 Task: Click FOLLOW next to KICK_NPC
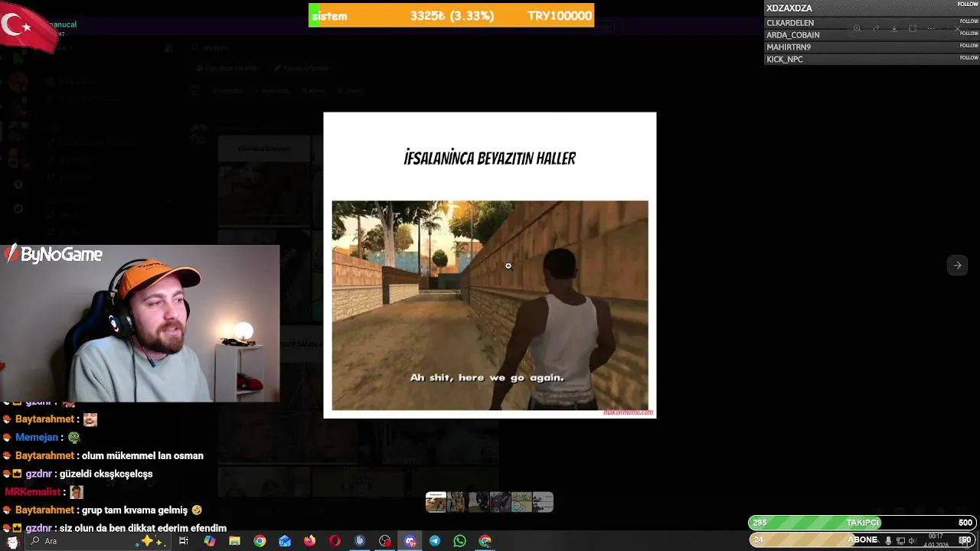[969, 57]
